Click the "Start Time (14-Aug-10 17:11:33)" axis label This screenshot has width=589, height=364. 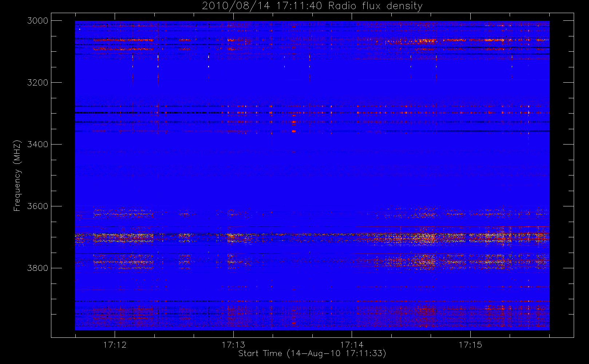[x=312, y=353]
